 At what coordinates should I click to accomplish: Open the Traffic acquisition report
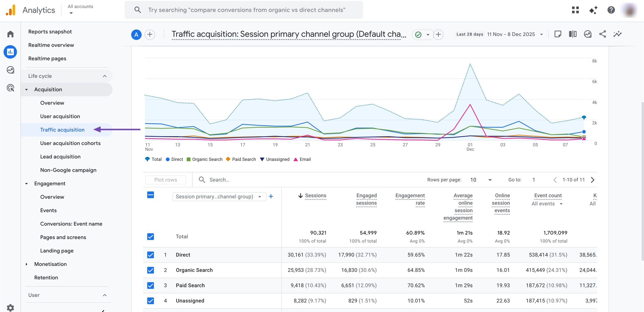(x=62, y=130)
